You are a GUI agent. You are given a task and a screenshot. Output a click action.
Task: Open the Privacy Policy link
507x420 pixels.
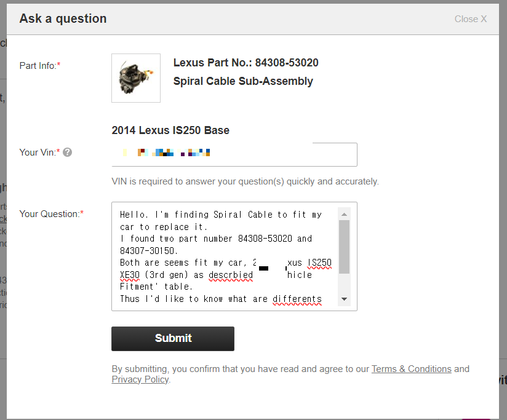pos(140,379)
